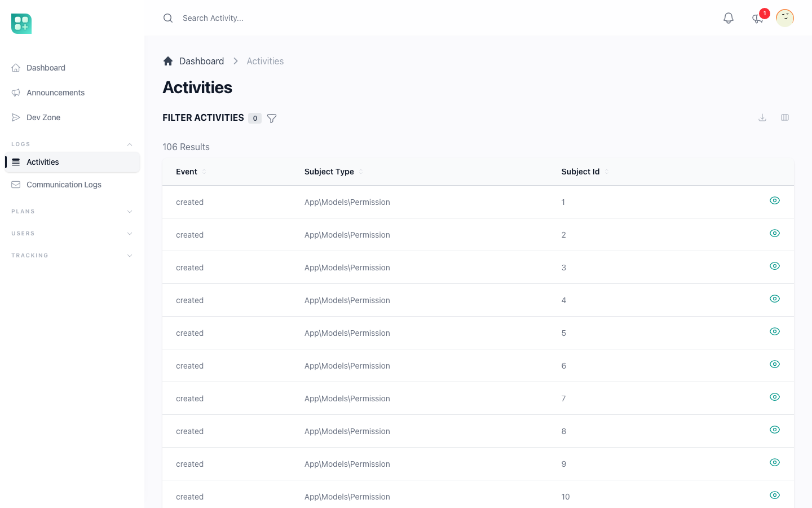
Task: Click the Activities page heading
Action: [x=197, y=87]
